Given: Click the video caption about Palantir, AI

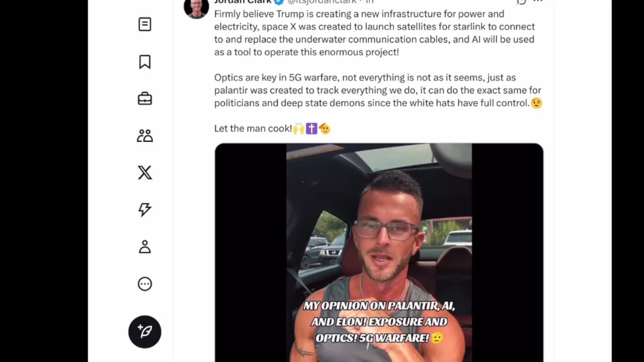Looking at the screenshot, I should [x=379, y=322].
